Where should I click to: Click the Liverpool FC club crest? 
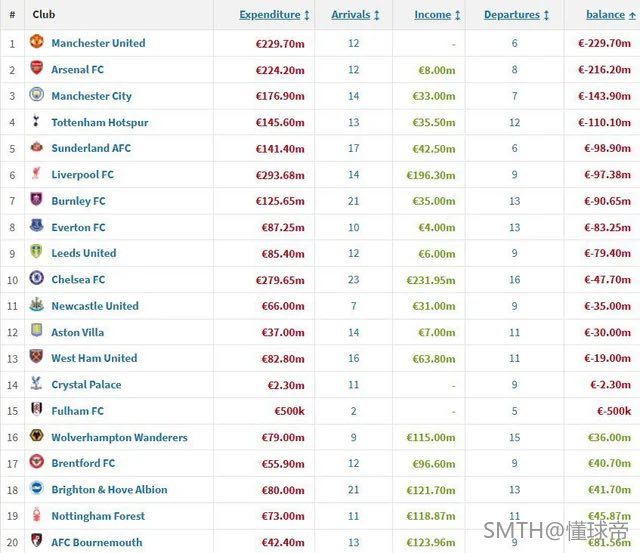tap(36, 173)
